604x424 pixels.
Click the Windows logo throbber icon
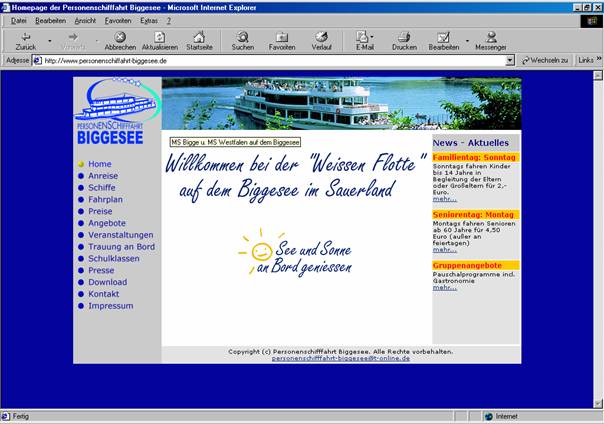point(592,21)
